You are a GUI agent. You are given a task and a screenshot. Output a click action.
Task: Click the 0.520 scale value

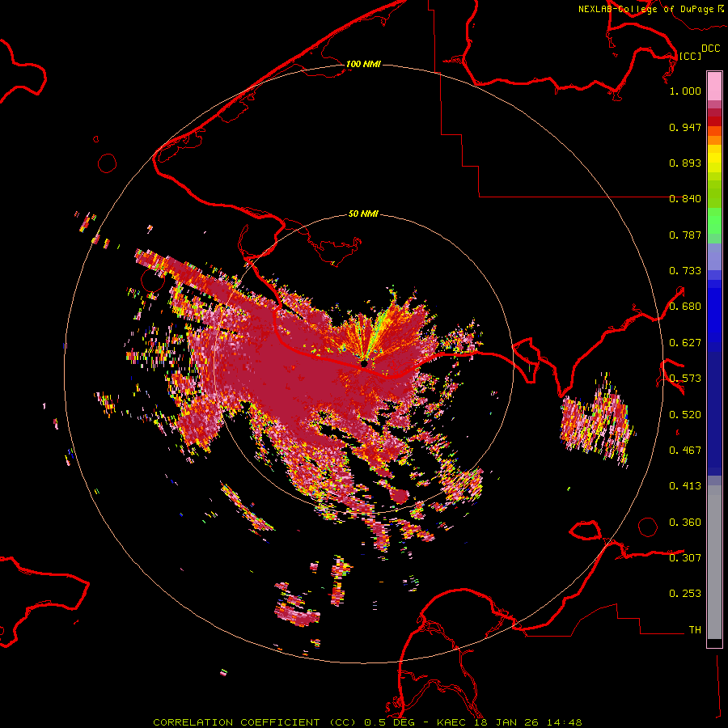point(685,415)
